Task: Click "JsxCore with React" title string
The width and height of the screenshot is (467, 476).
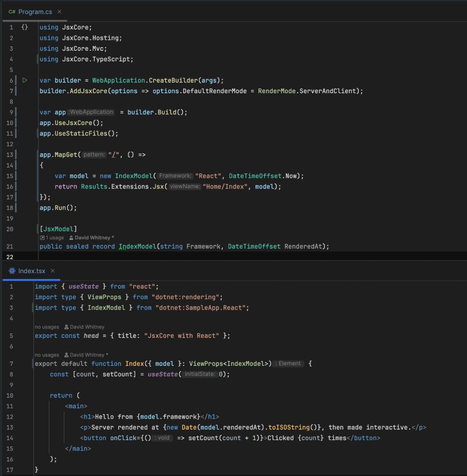Action: (x=182, y=336)
